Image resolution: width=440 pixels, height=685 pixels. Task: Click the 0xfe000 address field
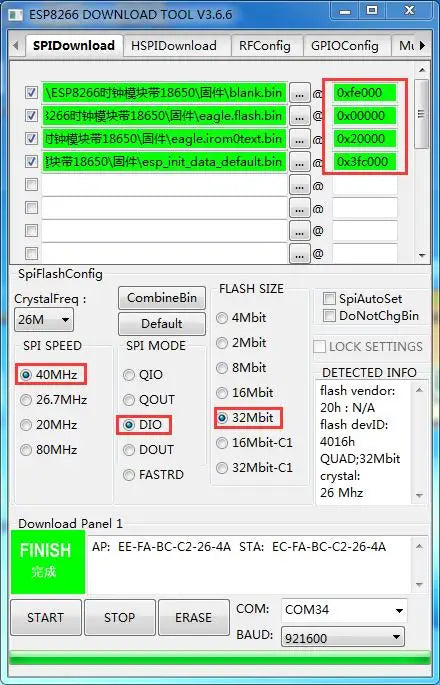(364, 93)
